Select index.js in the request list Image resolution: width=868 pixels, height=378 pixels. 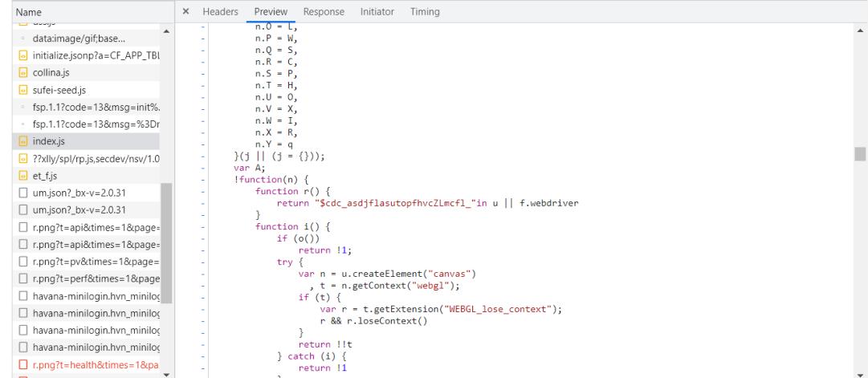pos(87,141)
